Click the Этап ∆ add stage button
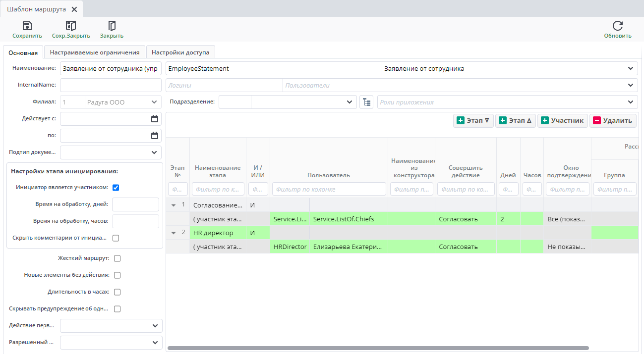The image size is (644, 354). [516, 121]
